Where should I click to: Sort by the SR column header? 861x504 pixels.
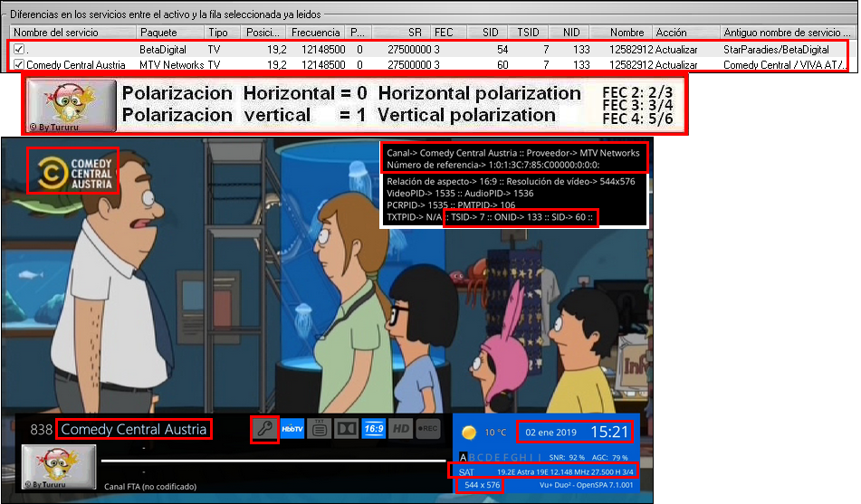pos(402,33)
